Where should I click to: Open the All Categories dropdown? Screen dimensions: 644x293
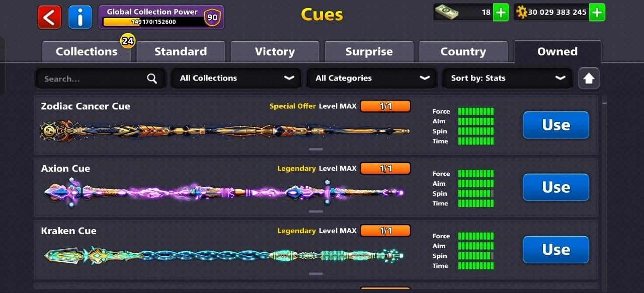(372, 79)
